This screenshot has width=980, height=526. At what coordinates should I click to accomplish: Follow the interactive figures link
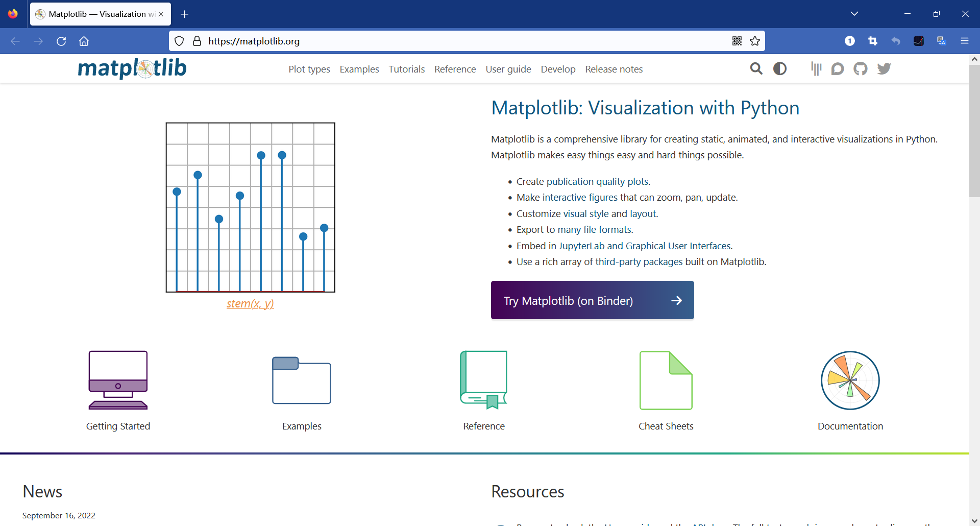tap(580, 198)
